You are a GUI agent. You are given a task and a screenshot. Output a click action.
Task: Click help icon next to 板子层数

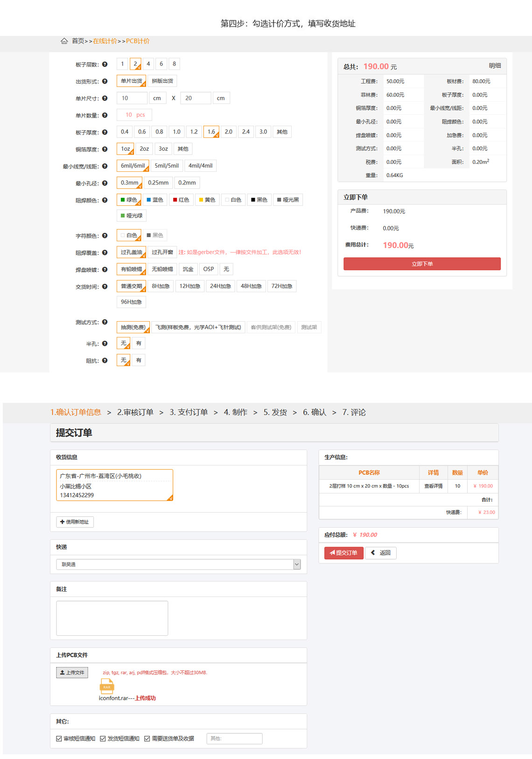click(x=105, y=64)
